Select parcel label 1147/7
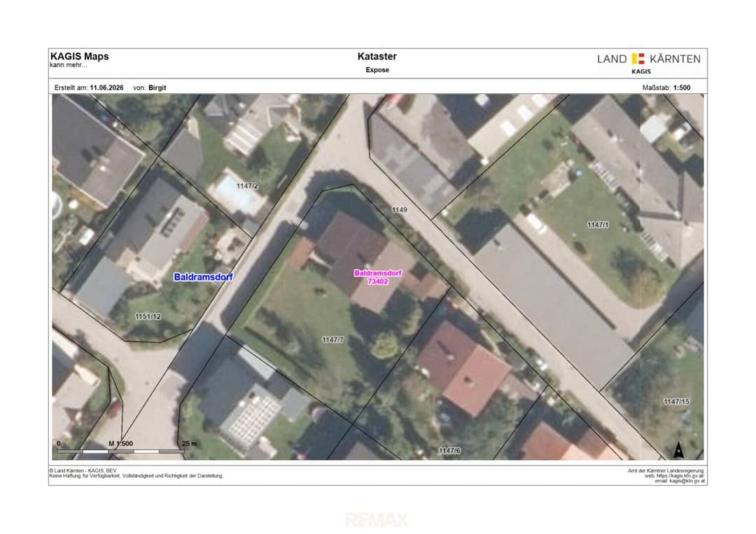 pos(332,339)
